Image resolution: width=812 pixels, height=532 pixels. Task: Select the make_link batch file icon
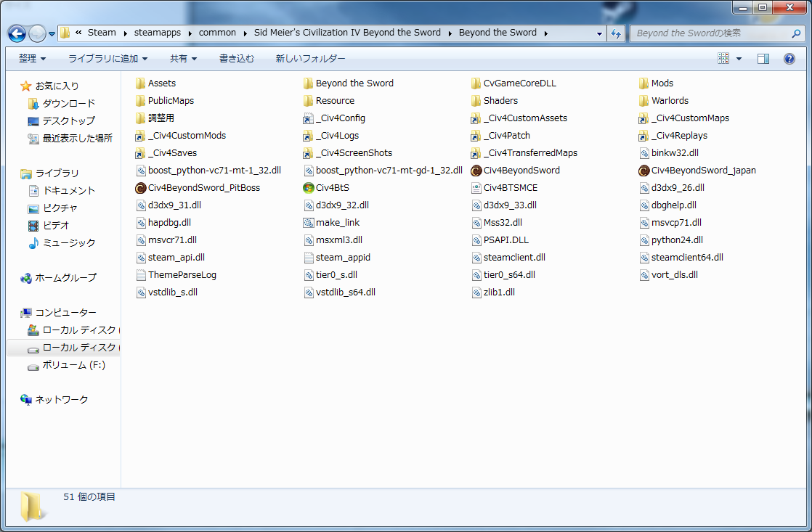(x=308, y=223)
